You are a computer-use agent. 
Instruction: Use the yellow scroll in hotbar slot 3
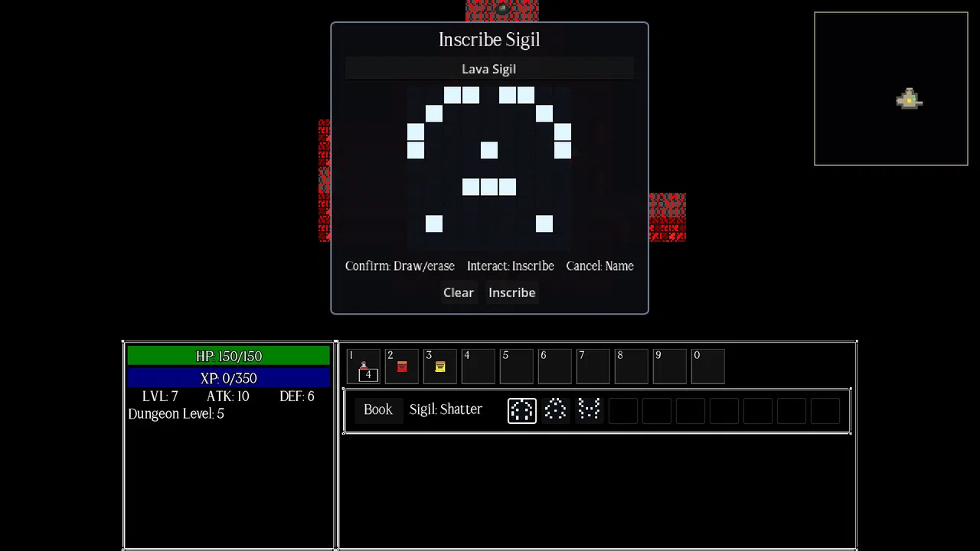[x=439, y=367]
